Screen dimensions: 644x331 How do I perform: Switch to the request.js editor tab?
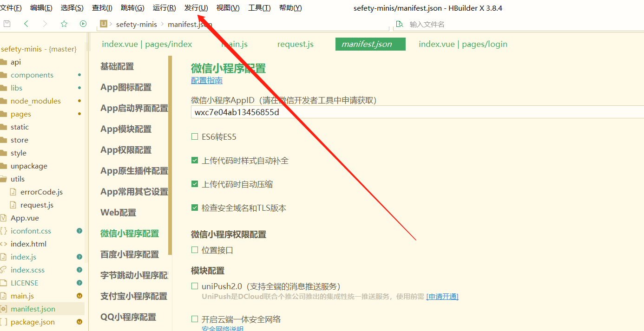point(296,44)
